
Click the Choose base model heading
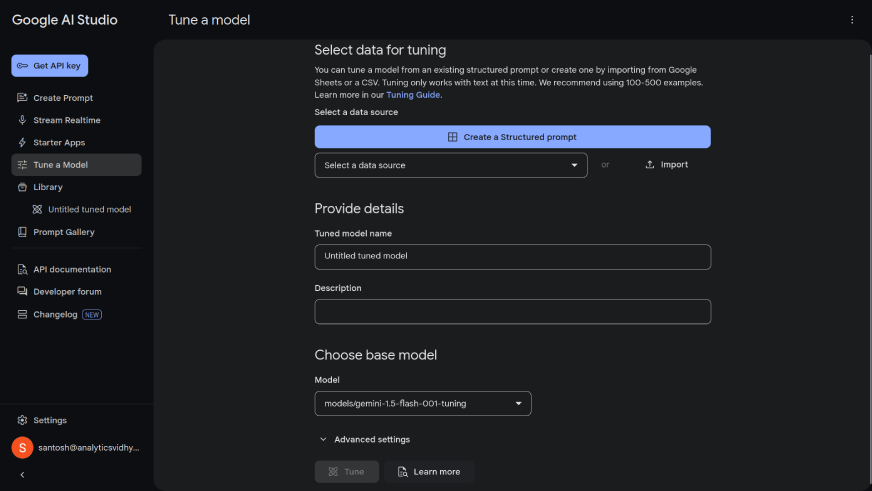coord(376,355)
